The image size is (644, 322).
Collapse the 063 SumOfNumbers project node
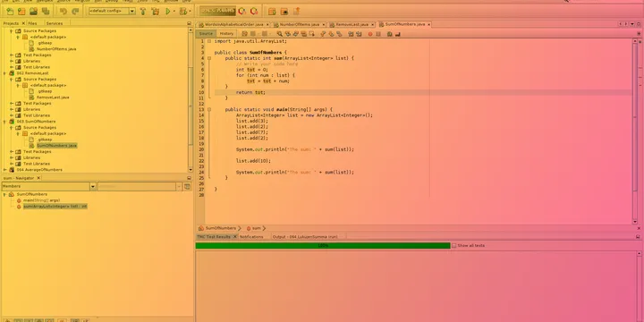tap(5, 122)
